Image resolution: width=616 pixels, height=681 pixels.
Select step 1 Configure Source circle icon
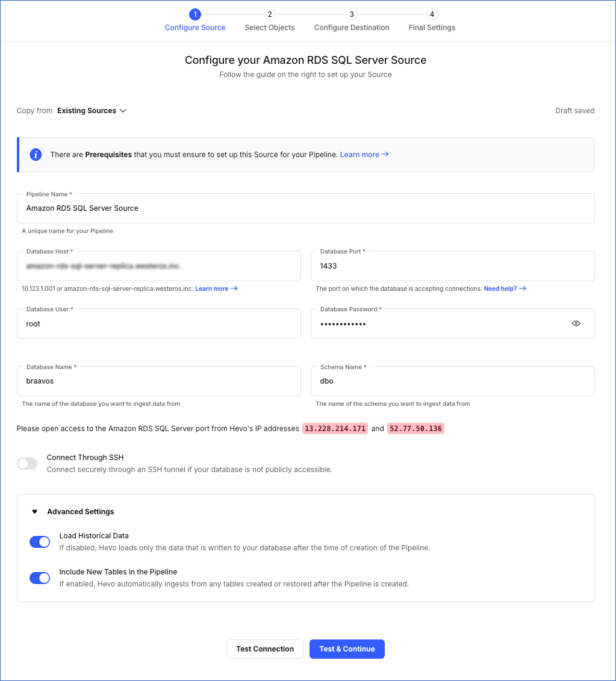coord(194,14)
